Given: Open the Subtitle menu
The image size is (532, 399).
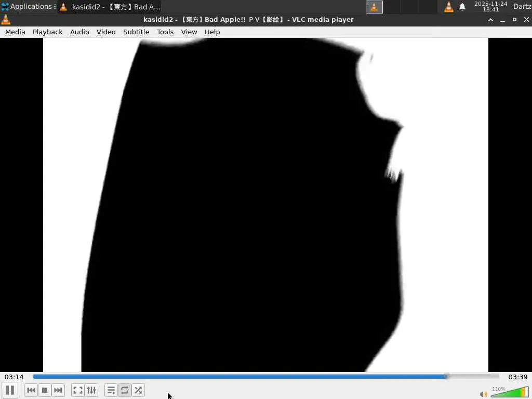Looking at the screenshot, I should coord(136,32).
